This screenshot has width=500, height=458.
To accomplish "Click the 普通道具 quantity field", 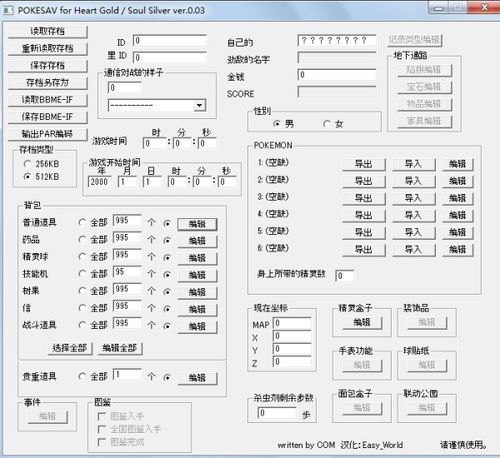I will [x=127, y=221].
